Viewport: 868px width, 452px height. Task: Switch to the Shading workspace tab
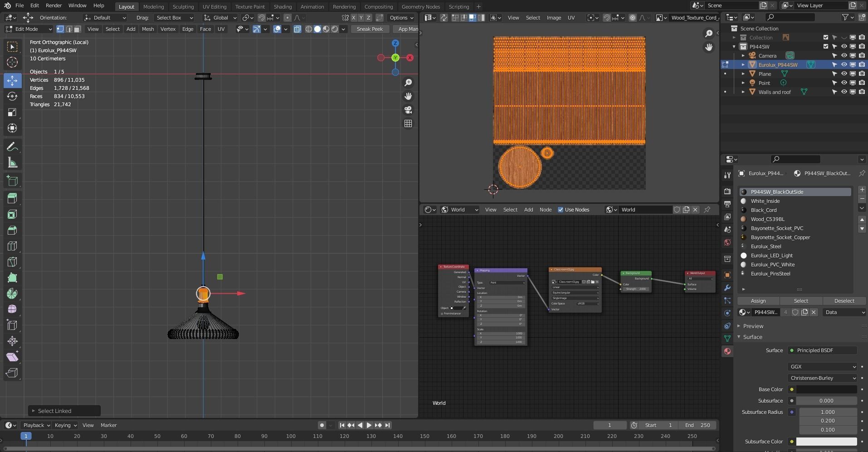(x=283, y=6)
